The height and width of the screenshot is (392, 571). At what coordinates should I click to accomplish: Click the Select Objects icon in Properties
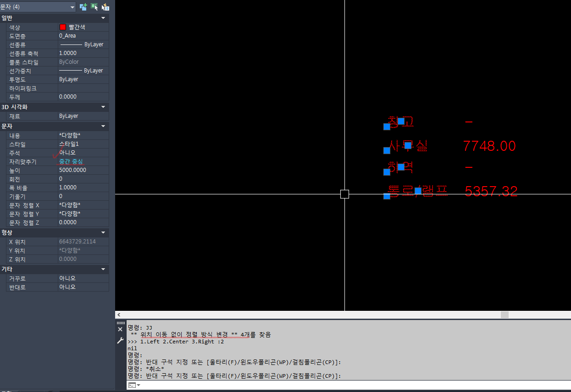pyautogui.click(x=94, y=7)
